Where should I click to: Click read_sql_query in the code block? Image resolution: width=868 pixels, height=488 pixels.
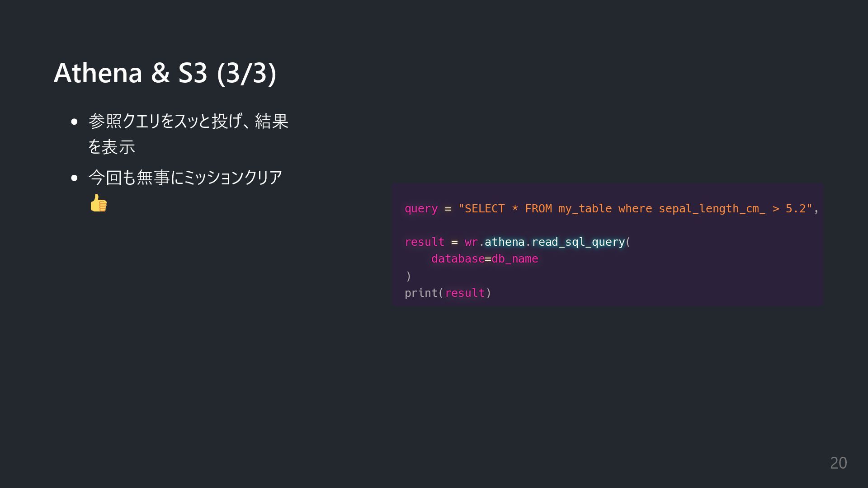click(x=578, y=242)
